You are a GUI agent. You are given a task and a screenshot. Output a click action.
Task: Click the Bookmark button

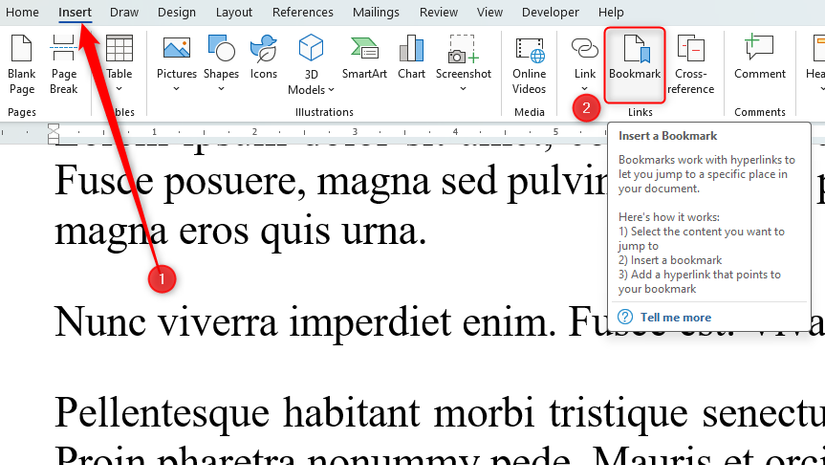(635, 60)
